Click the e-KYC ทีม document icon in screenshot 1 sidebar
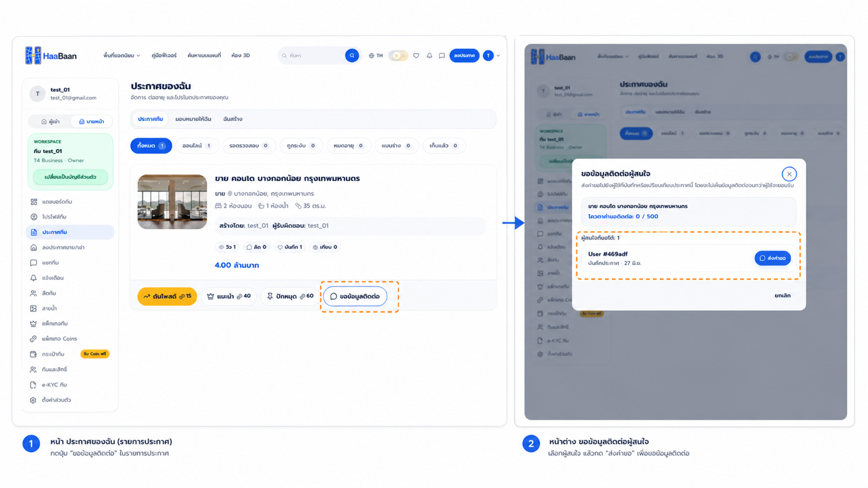Image resolution: width=868 pixels, height=488 pixels. 34,384
